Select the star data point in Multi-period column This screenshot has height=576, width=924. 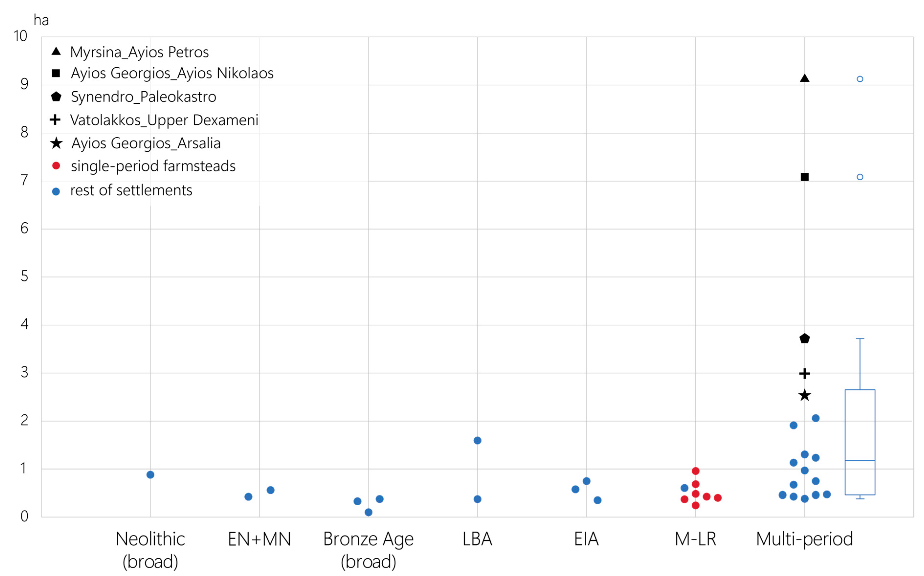[x=804, y=395]
